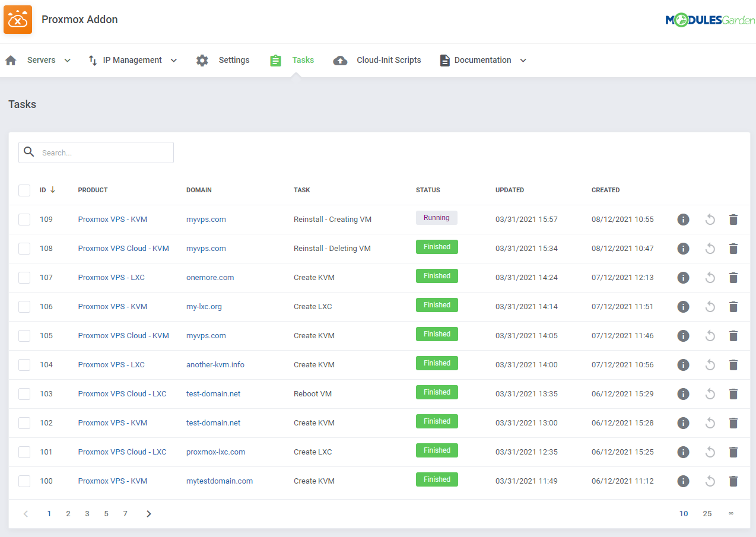Click the search magnifier icon
This screenshot has height=537, width=756.
click(x=28, y=152)
